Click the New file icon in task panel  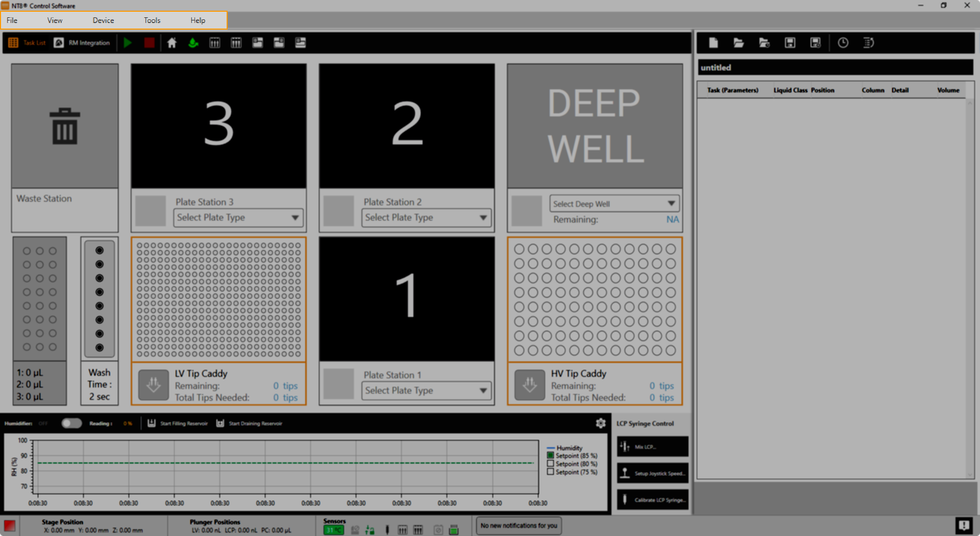point(713,43)
